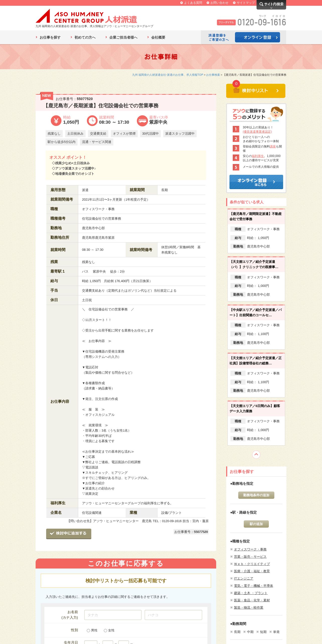Click the NEW badge on the job
The height and width of the screenshot is (644, 322).
tap(46, 96)
